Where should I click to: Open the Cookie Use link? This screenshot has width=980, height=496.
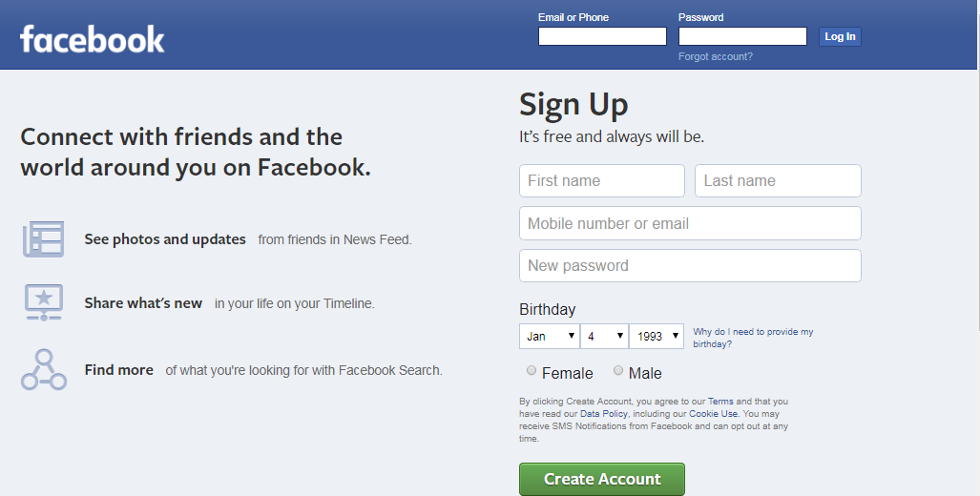tap(713, 414)
